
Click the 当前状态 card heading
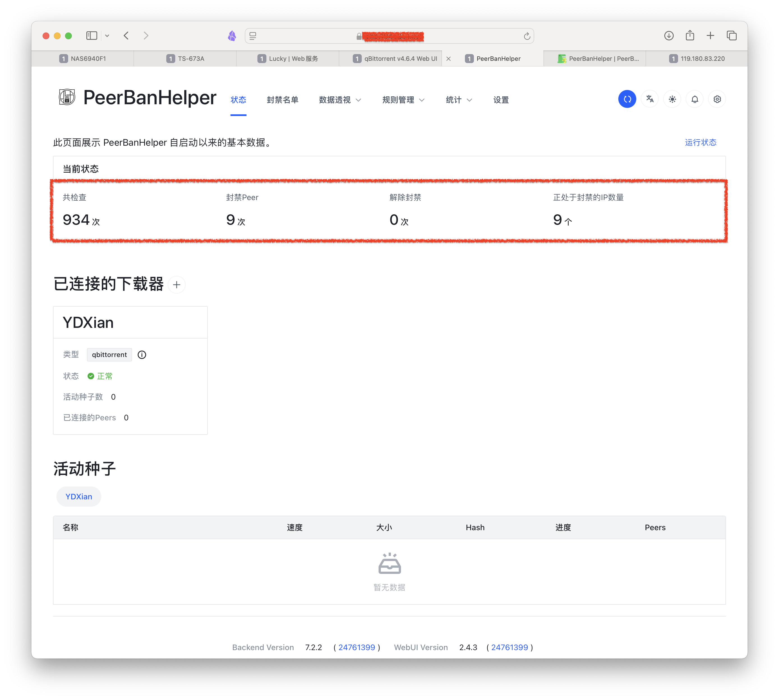click(80, 169)
